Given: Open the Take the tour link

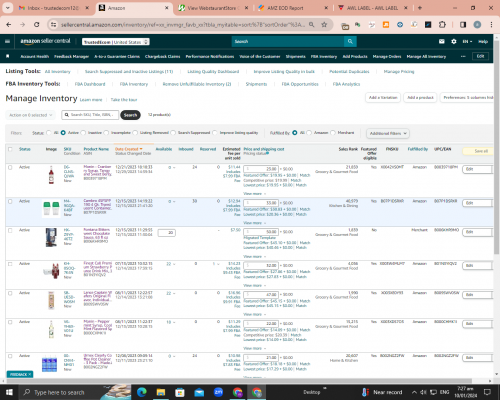Looking at the screenshot, I should (124, 100).
